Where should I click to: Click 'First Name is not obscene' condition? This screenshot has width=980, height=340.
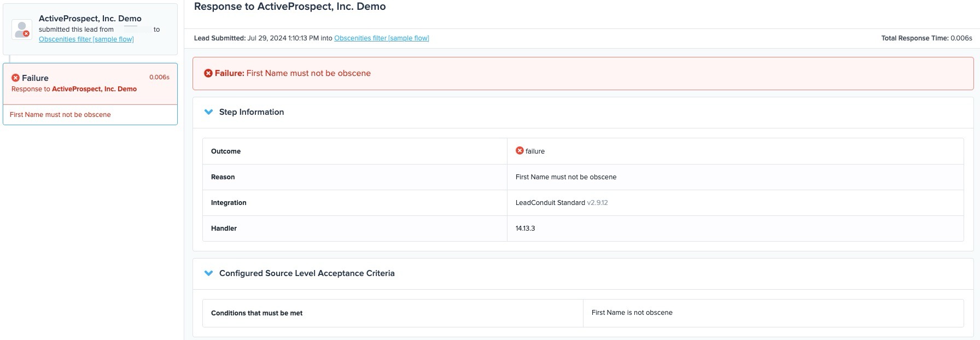(632, 313)
